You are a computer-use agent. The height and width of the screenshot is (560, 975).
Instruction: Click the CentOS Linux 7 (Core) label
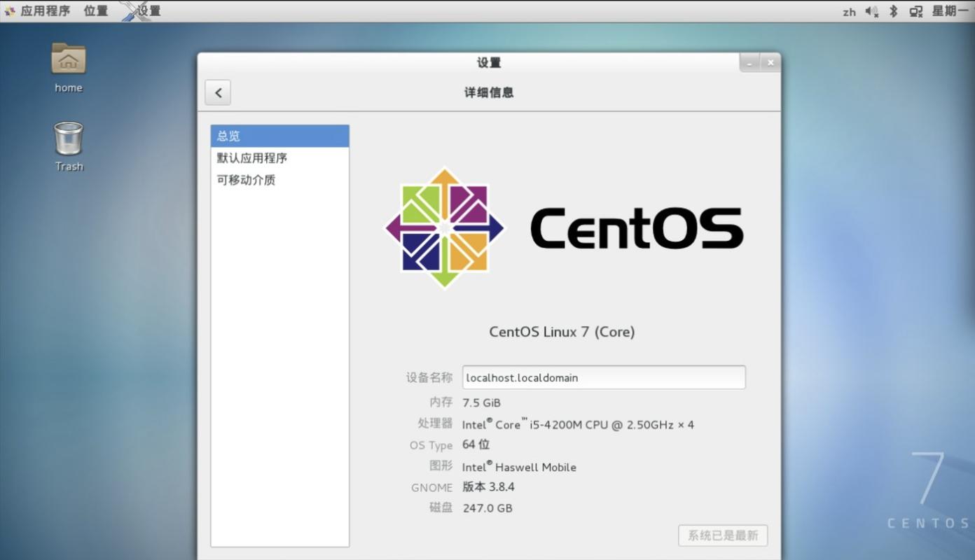(x=562, y=331)
